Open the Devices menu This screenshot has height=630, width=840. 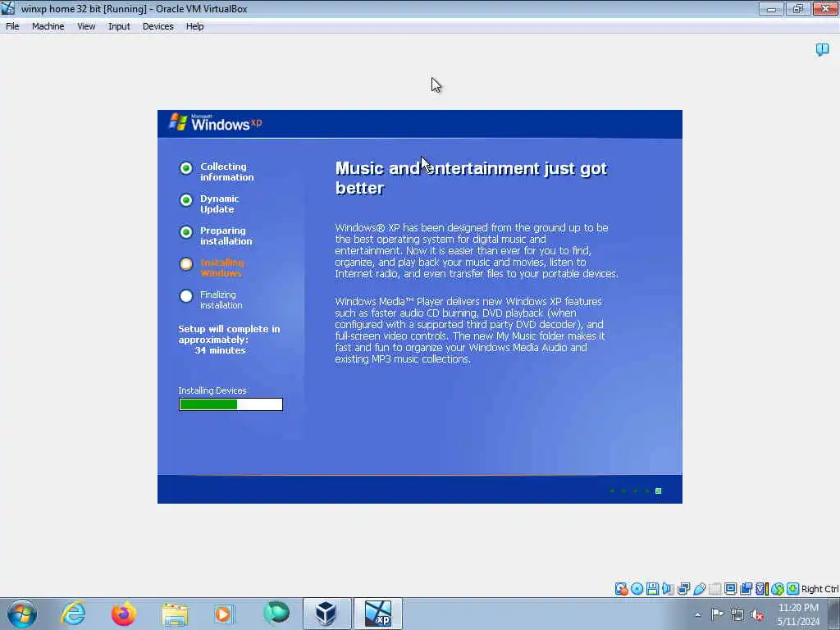[158, 26]
